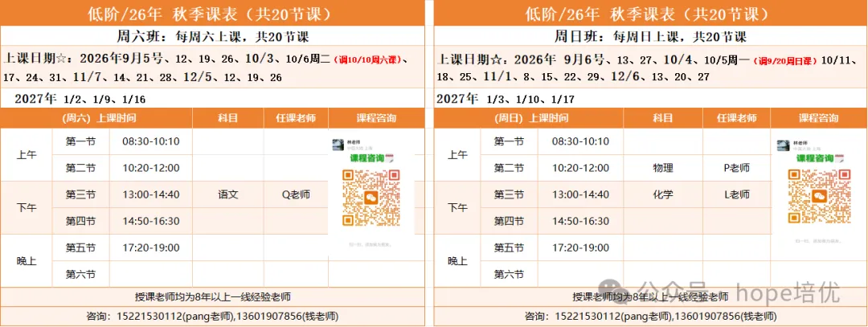Viewport: 868px width, 327px height.
Task: Click the L老师 teacher cell
Action: pos(736,194)
